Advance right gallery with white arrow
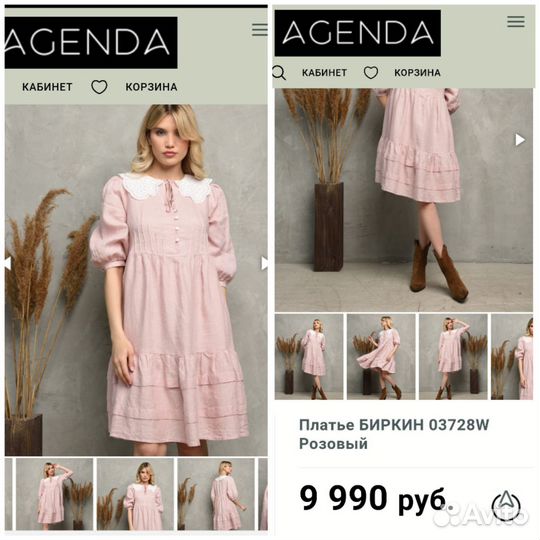The image size is (540, 540). tap(520, 140)
